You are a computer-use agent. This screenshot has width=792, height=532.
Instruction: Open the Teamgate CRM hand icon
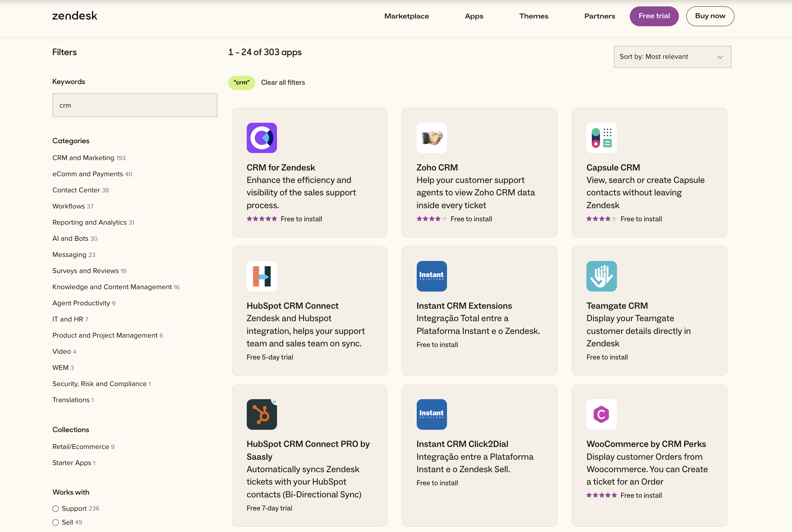[x=601, y=276]
